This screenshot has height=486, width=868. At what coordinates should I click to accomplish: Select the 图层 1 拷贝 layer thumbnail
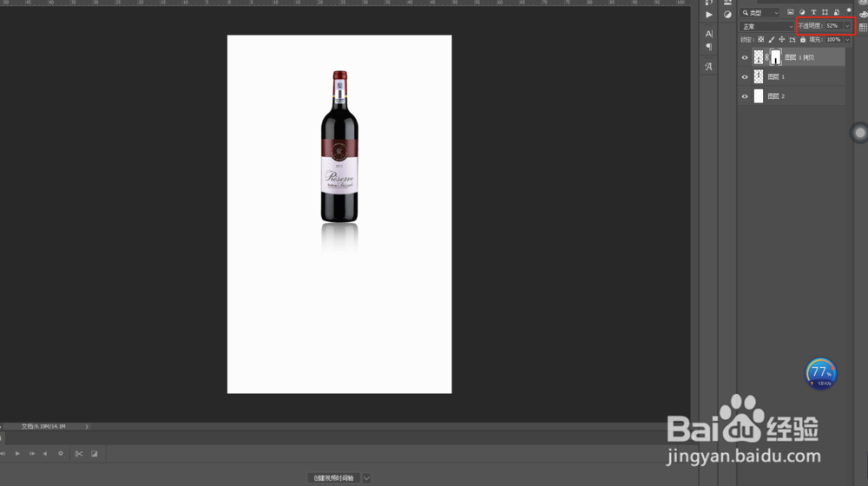[759, 57]
